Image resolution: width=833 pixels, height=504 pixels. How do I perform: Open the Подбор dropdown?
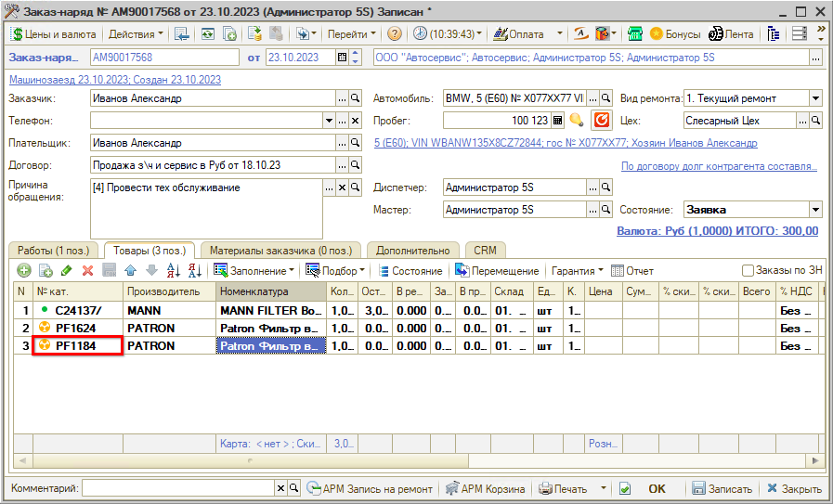point(335,270)
